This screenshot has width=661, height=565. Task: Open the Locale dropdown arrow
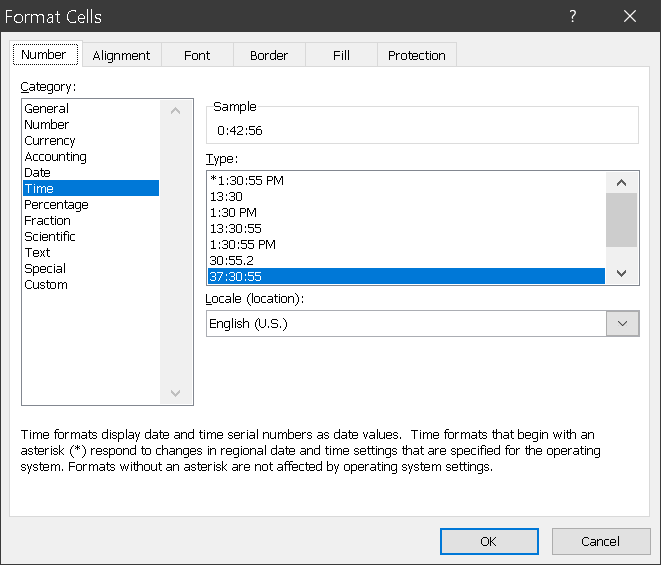coord(622,323)
